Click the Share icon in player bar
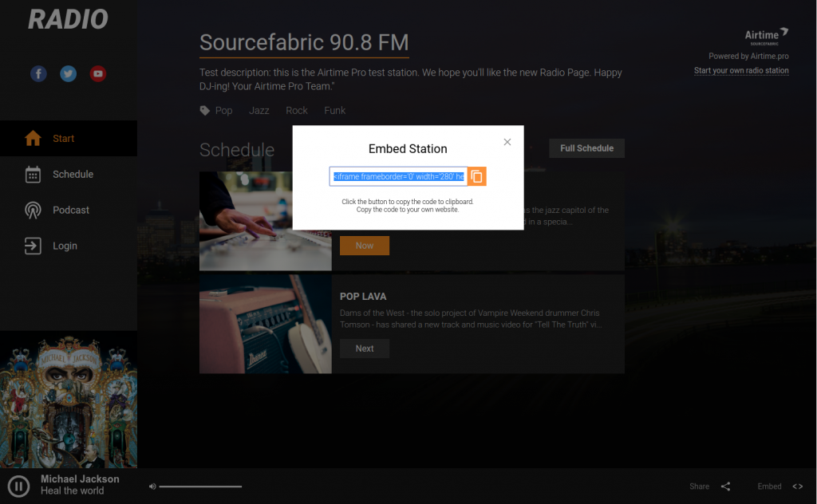Image resolution: width=817 pixels, height=504 pixels. coord(725,486)
